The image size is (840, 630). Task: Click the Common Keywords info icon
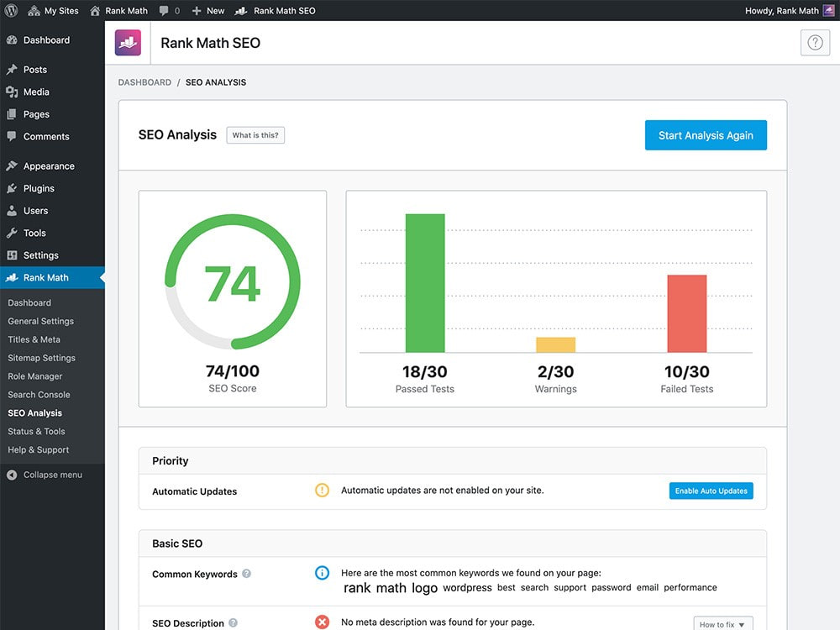coord(322,573)
